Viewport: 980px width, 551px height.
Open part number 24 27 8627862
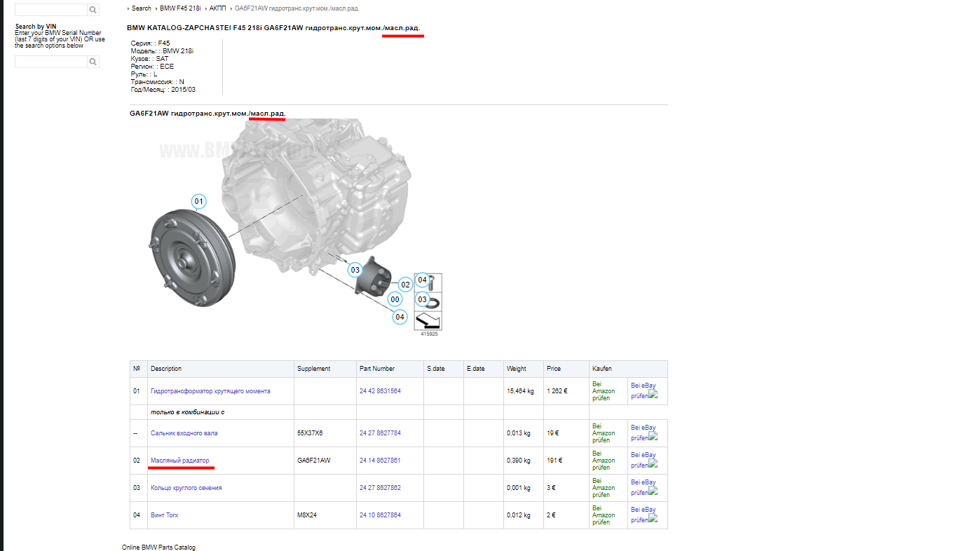pyautogui.click(x=380, y=488)
